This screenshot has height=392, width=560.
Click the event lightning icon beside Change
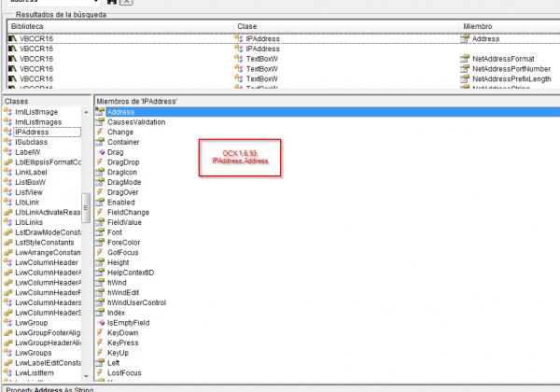(100, 132)
